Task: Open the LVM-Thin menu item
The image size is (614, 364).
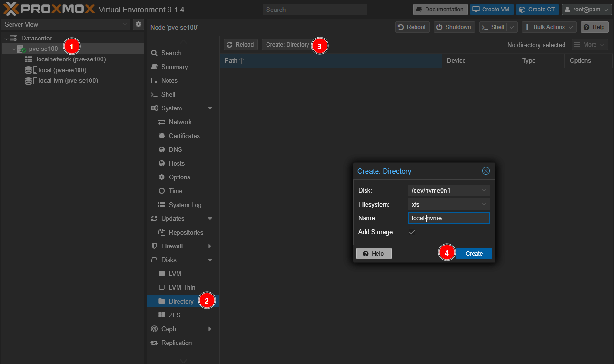Action: click(x=182, y=287)
